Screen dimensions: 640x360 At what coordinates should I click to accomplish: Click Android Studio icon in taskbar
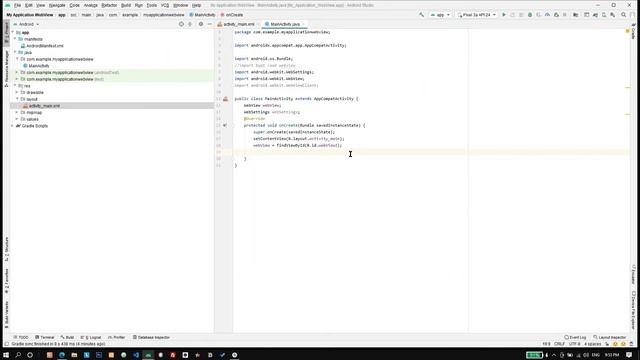tap(148, 355)
